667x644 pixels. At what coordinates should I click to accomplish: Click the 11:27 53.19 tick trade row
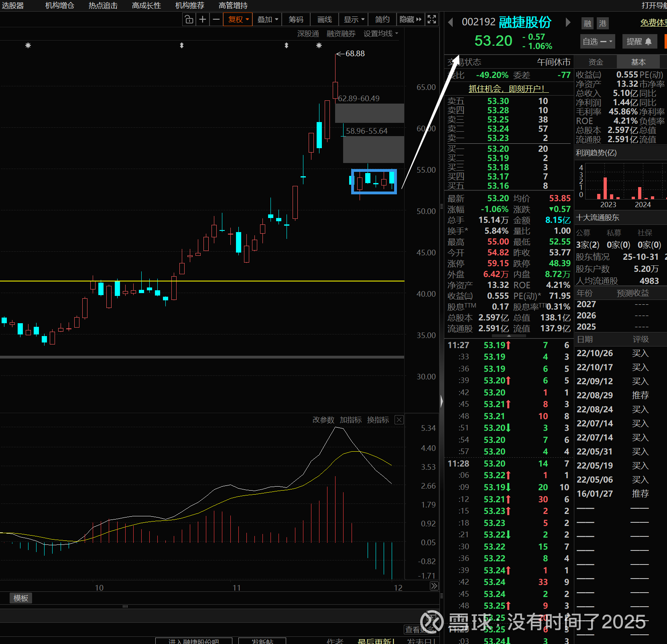pyautogui.click(x=508, y=345)
